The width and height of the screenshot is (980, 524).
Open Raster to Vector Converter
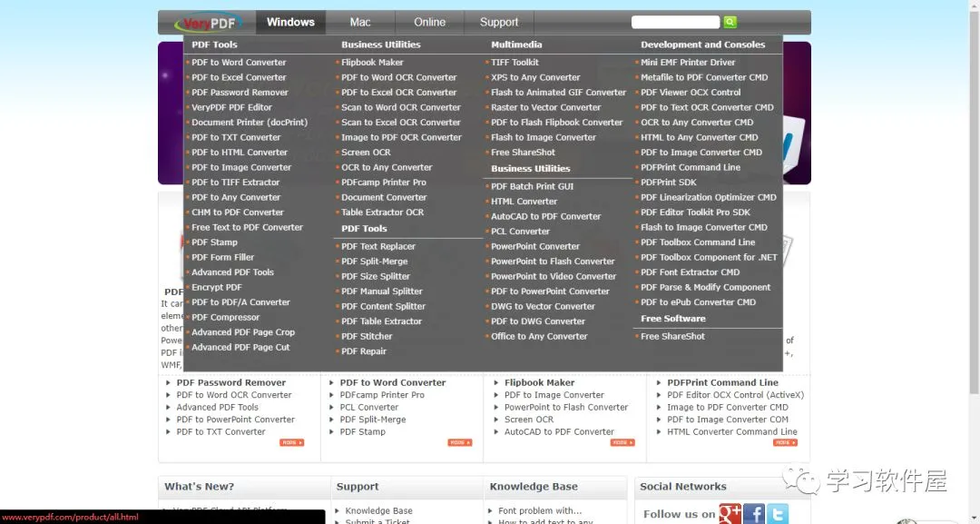pos(545,107)
